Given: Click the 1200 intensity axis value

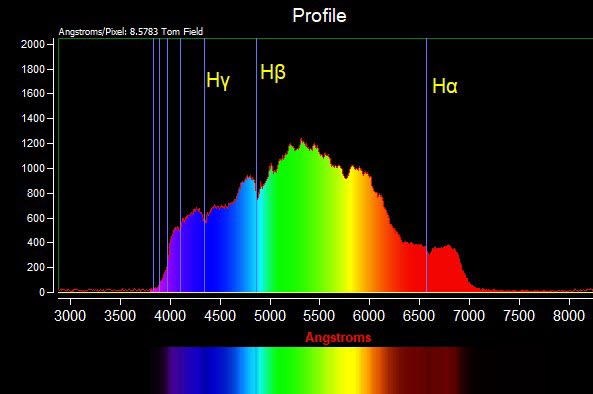Looking at the screenshot, I should 33,144.
